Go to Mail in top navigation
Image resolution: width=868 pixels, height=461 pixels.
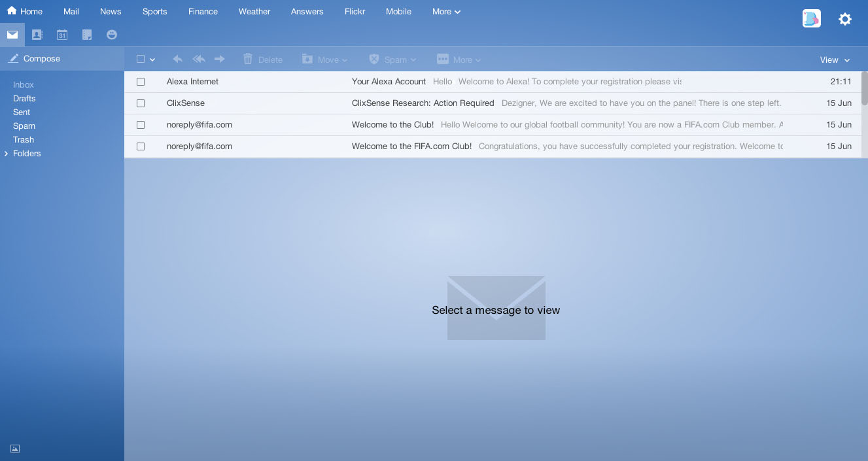click(71, 11)
